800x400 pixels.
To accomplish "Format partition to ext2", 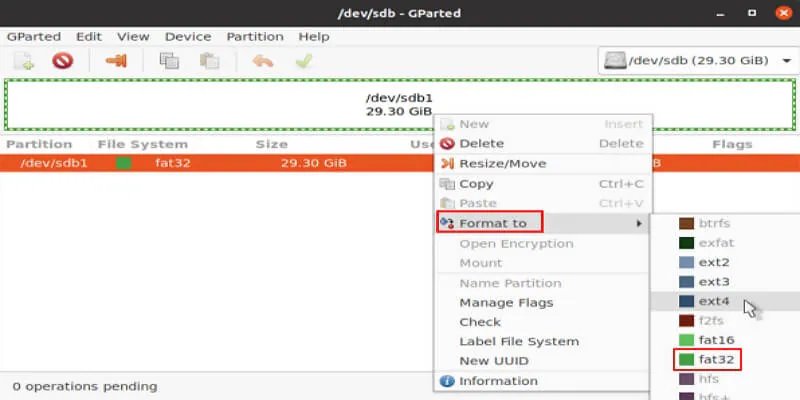I will [724, 262].
